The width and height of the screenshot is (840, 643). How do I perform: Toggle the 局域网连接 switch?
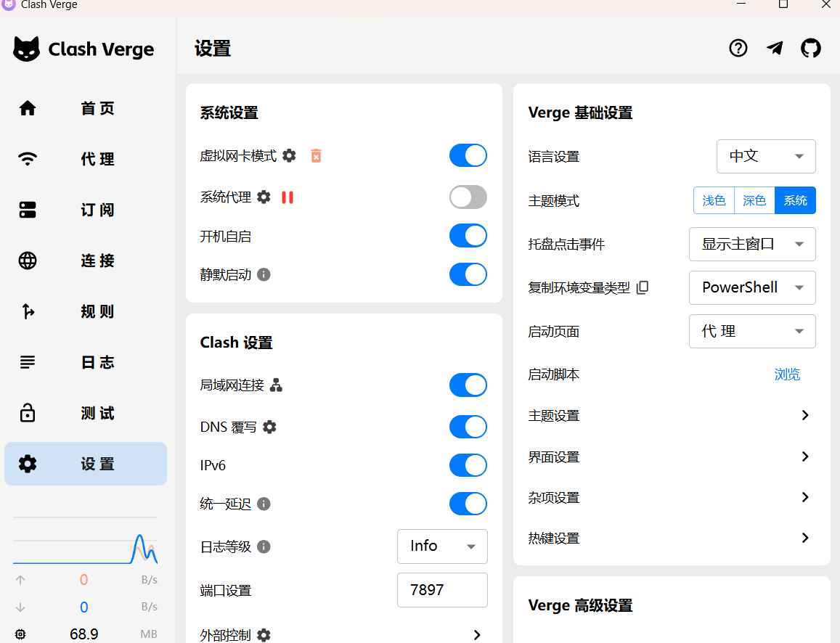468,385
